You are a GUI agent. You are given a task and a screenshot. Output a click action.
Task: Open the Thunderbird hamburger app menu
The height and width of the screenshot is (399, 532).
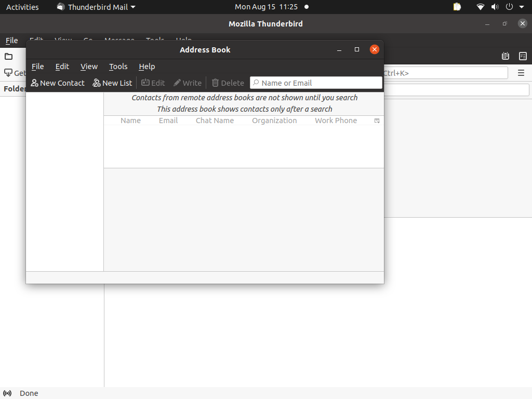[x=521, y=73]
